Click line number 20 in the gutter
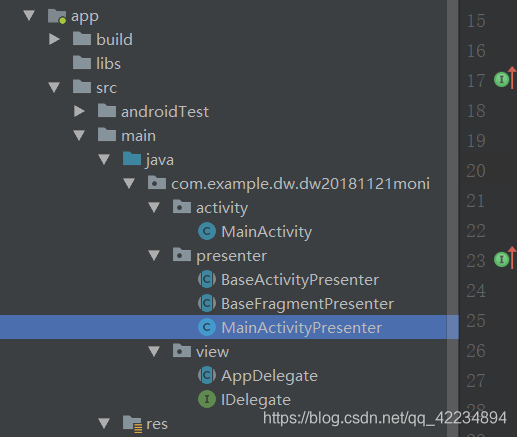Image resolution: width=517 pixels, height=437 pixels. (476, 171)
